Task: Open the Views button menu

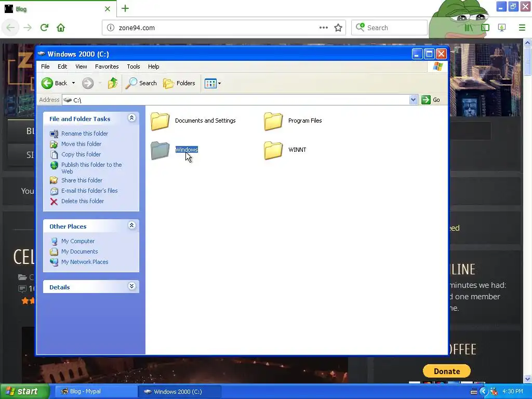Action: coord(212,83)
